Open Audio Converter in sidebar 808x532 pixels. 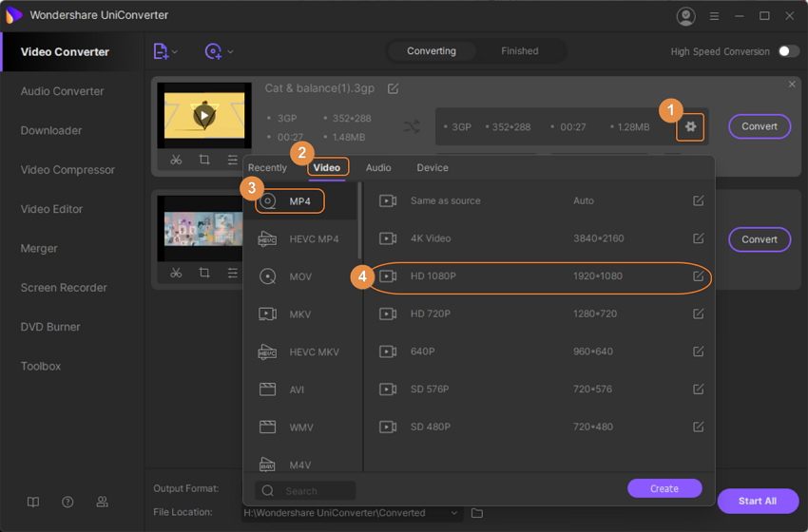point(62,91)
